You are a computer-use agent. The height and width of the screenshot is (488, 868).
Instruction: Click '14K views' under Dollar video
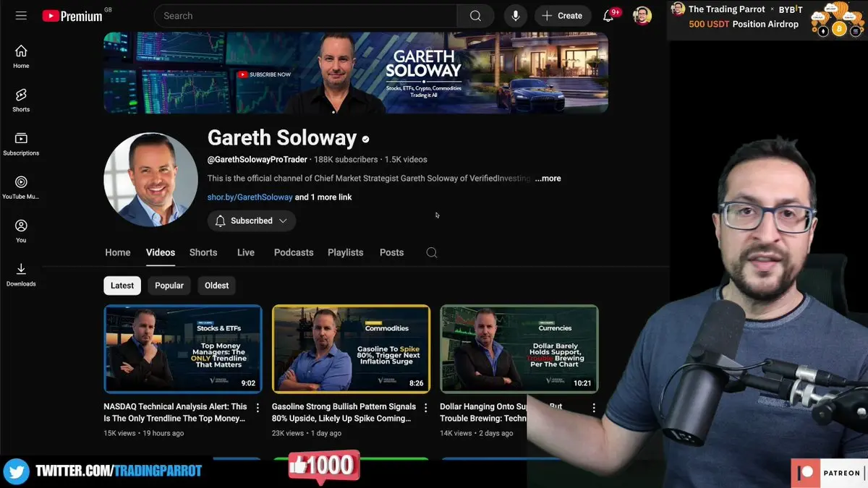click(456, 433)
